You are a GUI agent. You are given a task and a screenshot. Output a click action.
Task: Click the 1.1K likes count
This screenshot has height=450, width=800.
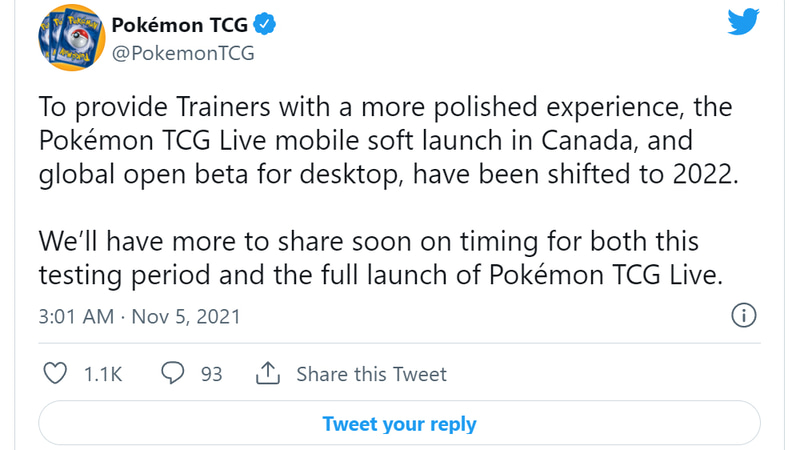click(x=103, y=374)
